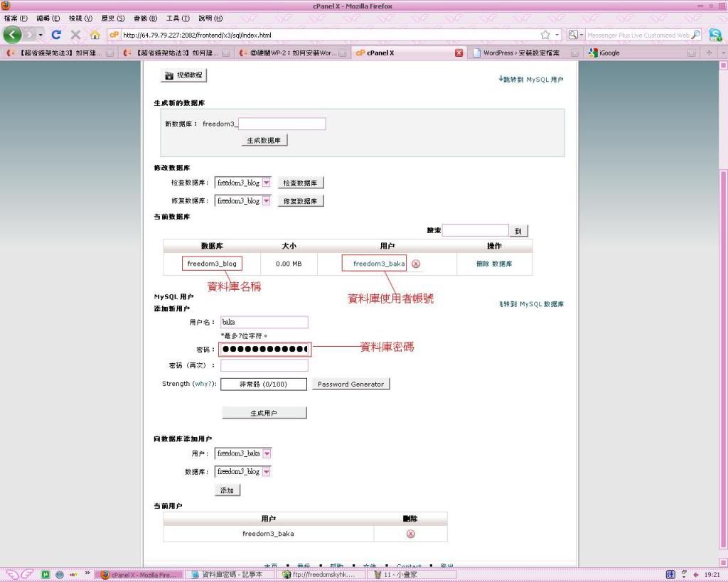This screenshot has height=582, width=728.
Task: Open the 檢視 (V) menu
Action: click(81, 18)
